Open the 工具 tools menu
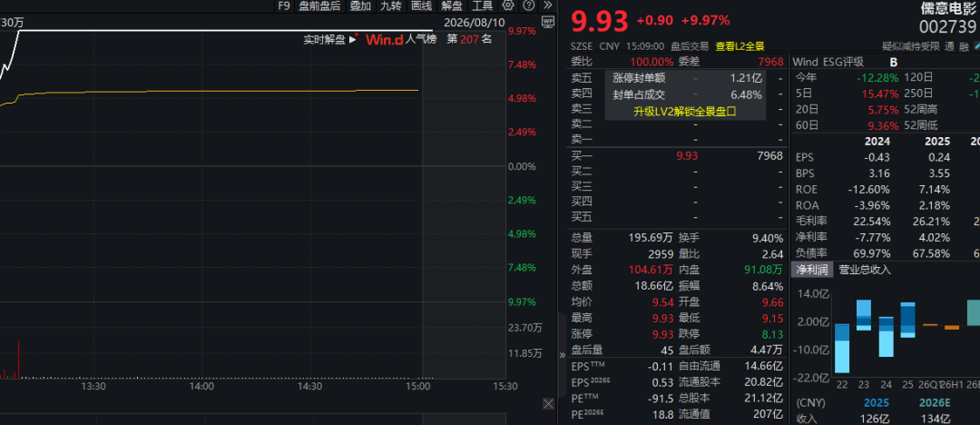The image size is (980, 425). point(483,5)
